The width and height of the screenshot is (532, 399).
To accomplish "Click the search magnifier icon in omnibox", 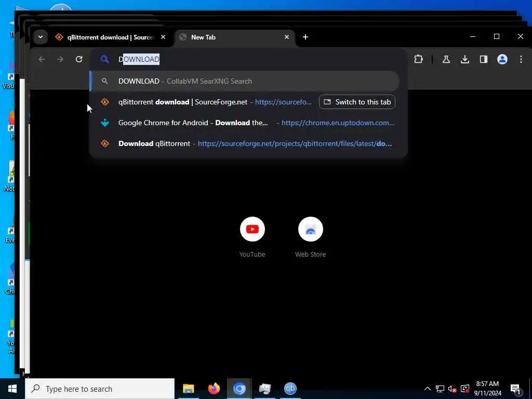I will click(104, 59).
